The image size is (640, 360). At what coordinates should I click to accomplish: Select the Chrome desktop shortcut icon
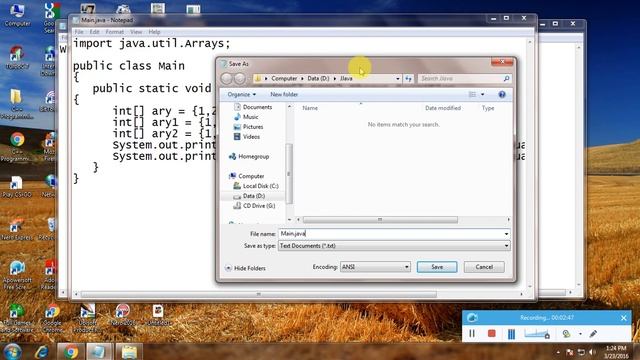(17, 147)
